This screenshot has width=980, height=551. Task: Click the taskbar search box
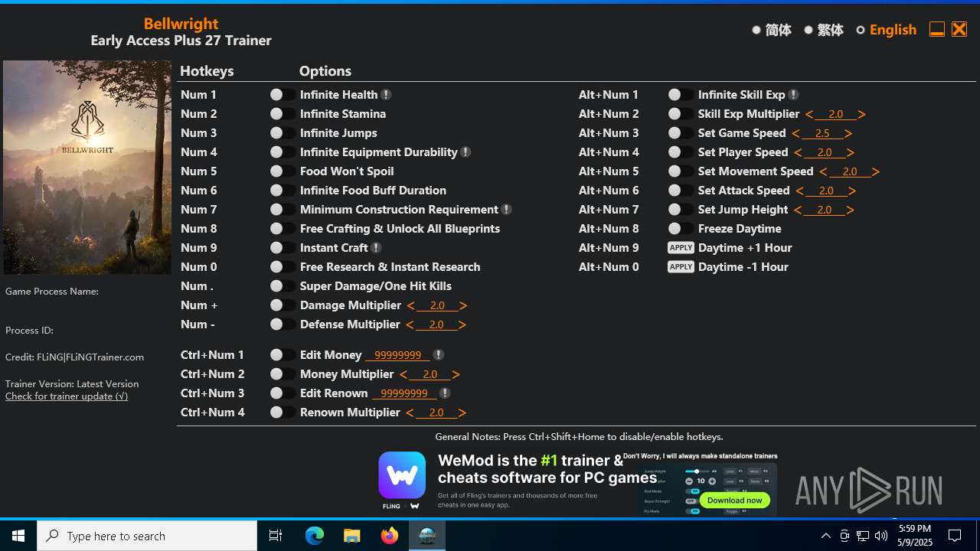click(147, 536)
